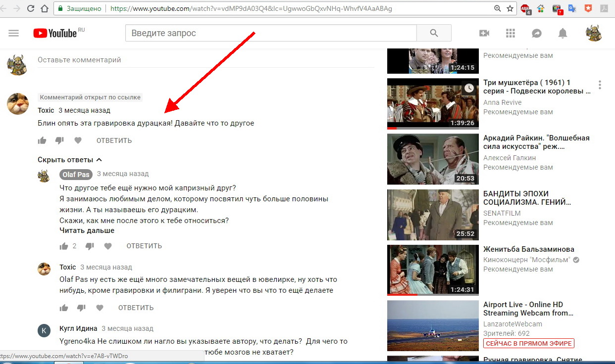Open the Три мушкетёра (1961) video thumbnail
The width and height of the screenshot is (615, 364).
433,103
